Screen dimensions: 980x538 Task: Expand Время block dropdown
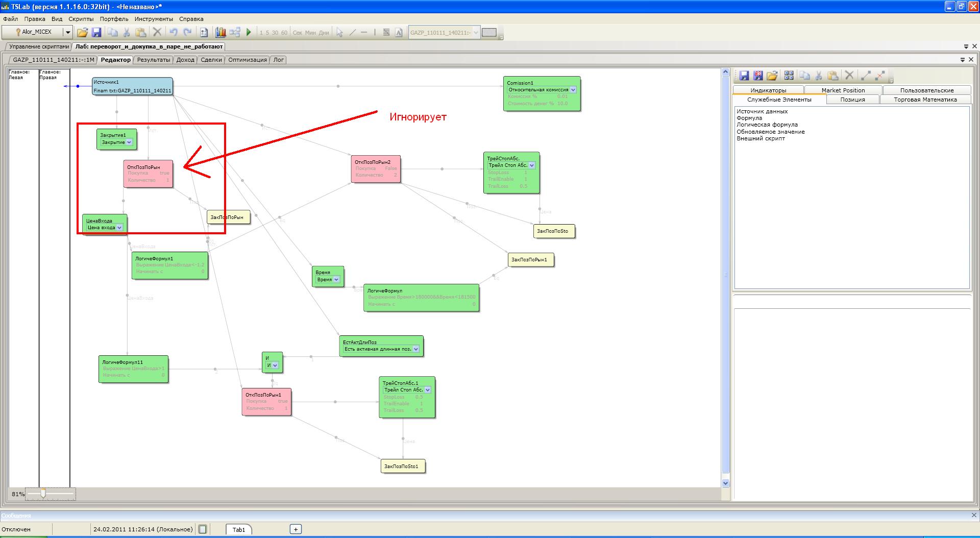coord(336,280)
